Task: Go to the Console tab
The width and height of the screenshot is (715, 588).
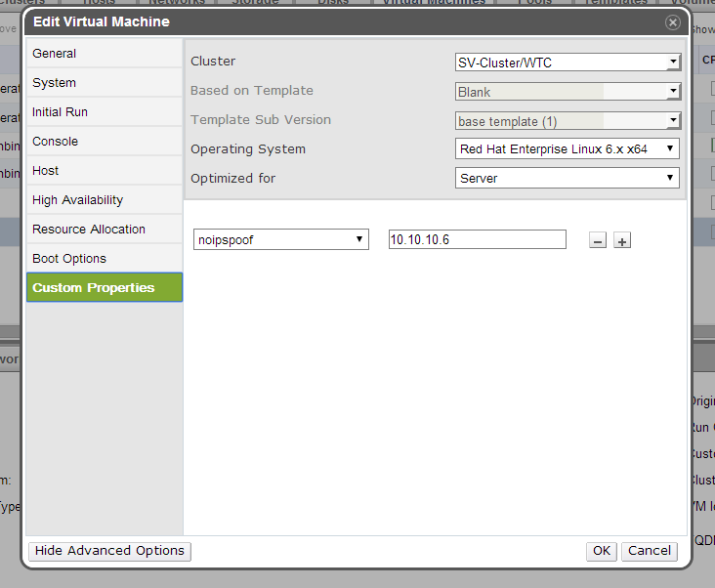Action: pyautogui.click(x=105, y=142)
